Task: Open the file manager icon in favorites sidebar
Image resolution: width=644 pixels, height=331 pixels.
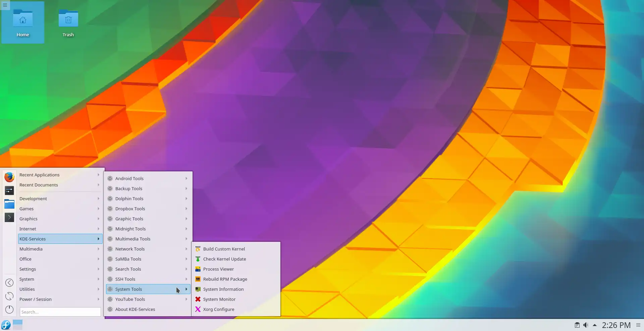Action: (9, 204)
